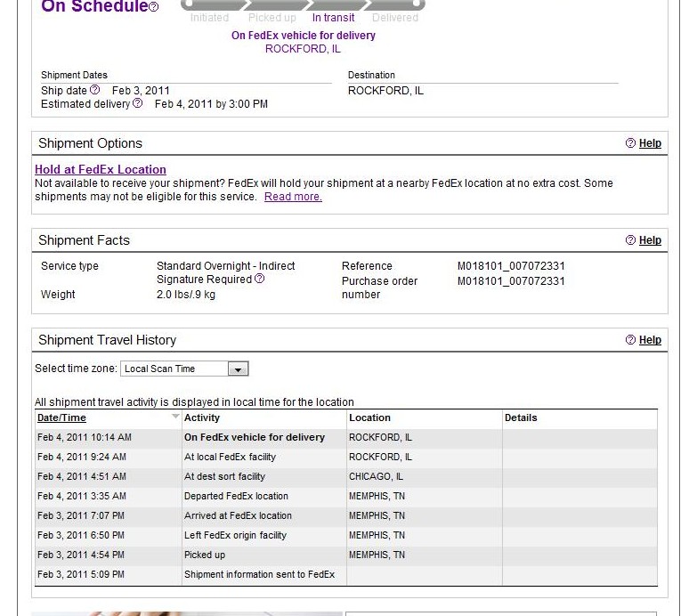Click the help icon in Shipment Facts header
This screenshot has width=689, height=616.
[x=630, y=239]
